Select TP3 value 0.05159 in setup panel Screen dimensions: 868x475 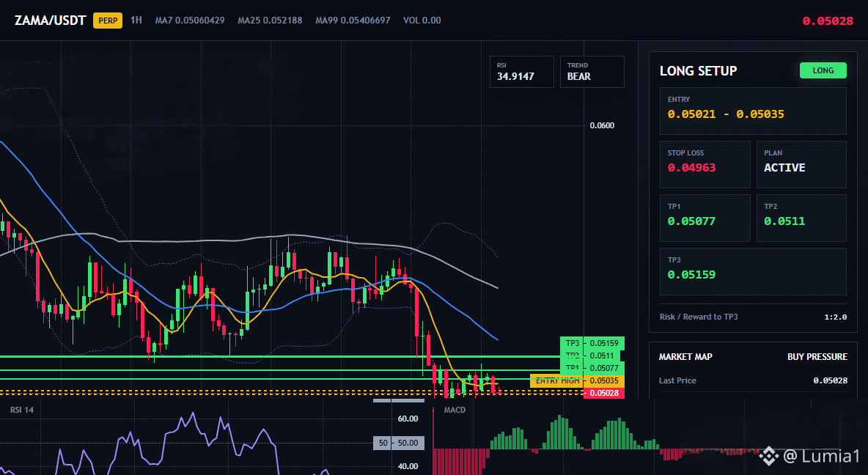click(x=691, y=275)
